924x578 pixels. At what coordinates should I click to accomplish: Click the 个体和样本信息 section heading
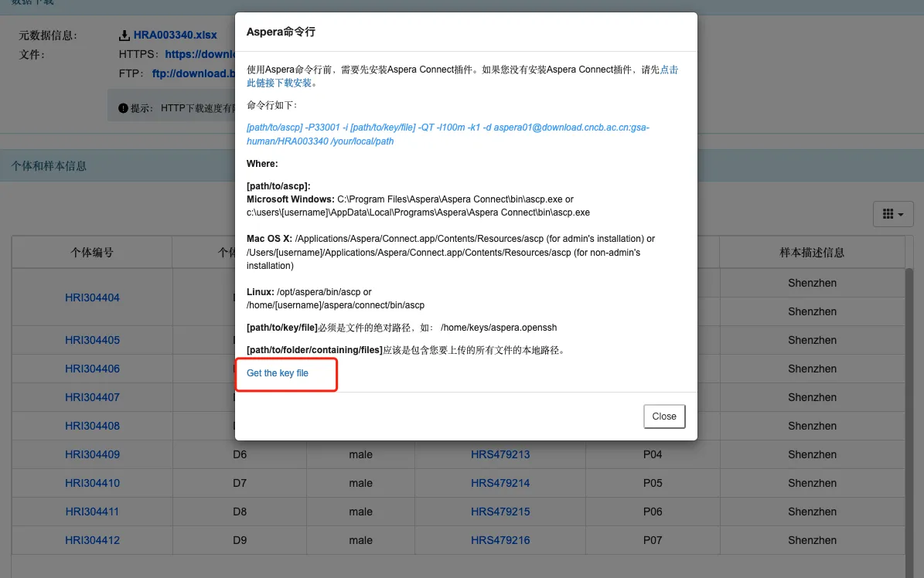pyautogui.click(x=49, y=166)
